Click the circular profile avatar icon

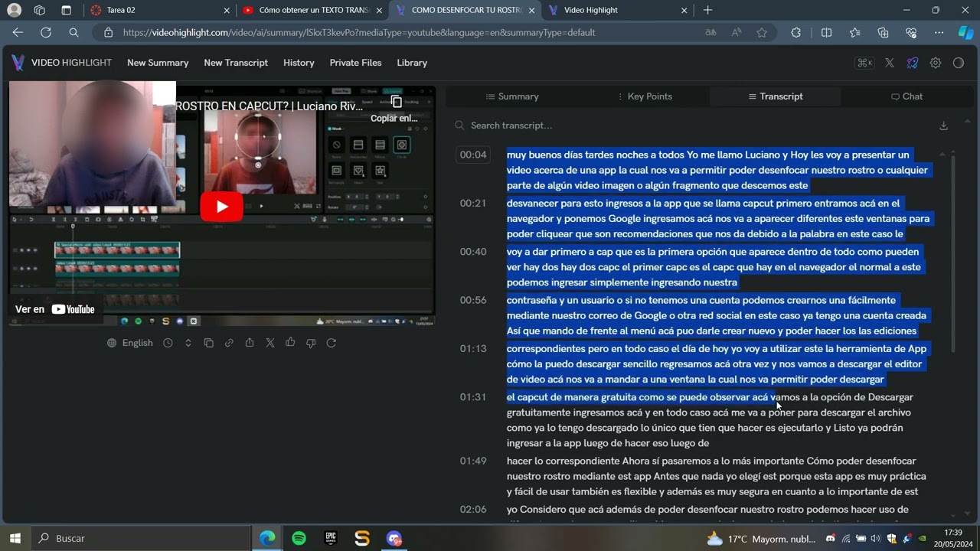(x=958, y=63)
